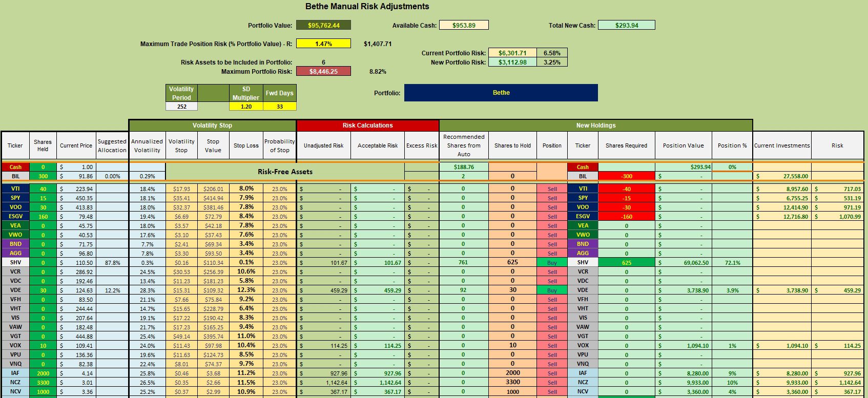The image size is (868, 398).
Task: Click the Risk-Free Assets merged cell
Action: 285,172
